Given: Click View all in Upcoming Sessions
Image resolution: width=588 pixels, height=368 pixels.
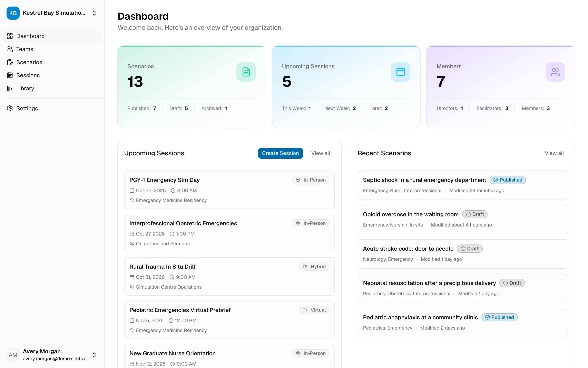Looking at the screenshot, I should click(321, 153).
